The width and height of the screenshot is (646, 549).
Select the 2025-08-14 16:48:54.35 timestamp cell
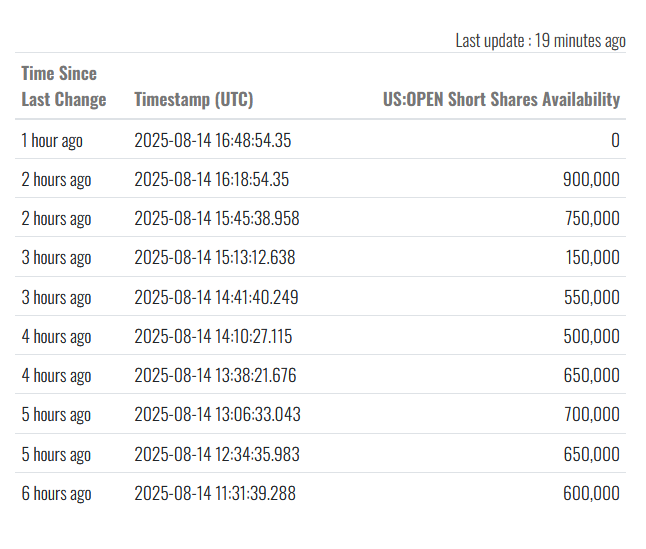pos(213,140)
